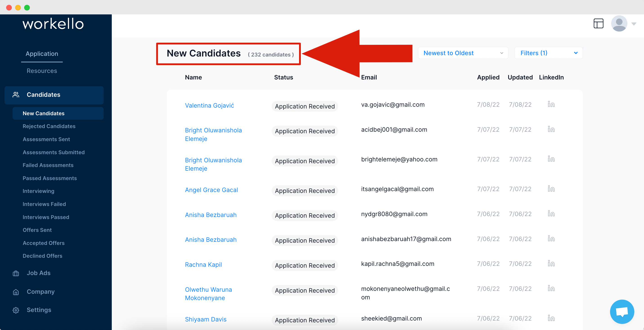Open Settings section

click(39, 310)
